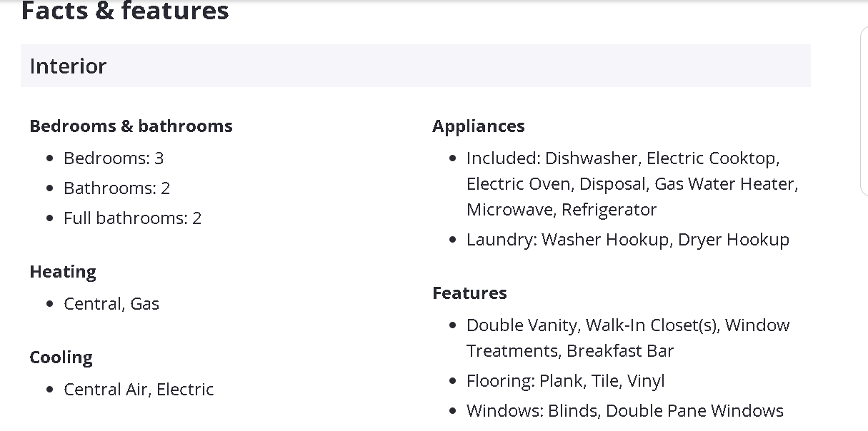Click the Windows: Blinds, Double Pane entry
Image resolution: width=868 pixels, height=431 pixels.
tap(624, 411)
